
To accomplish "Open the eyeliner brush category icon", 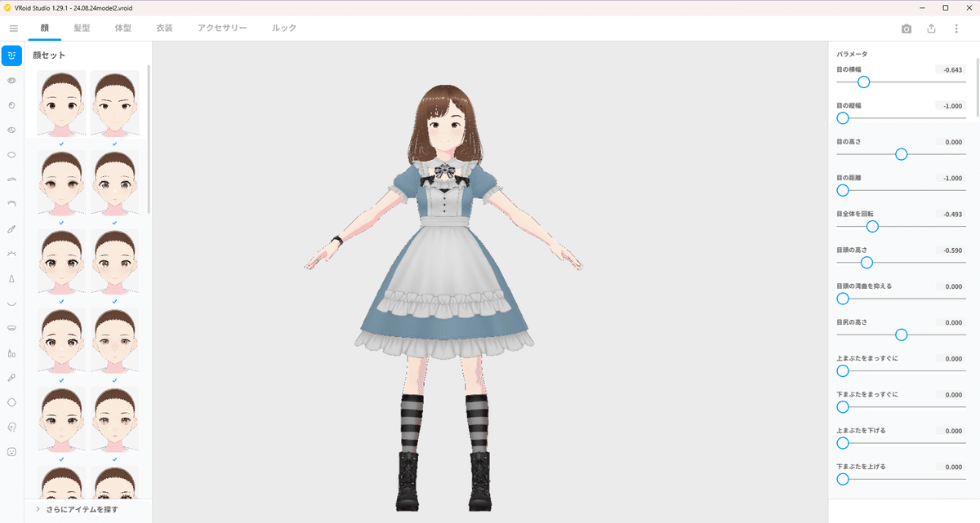I will coord(11,229).
